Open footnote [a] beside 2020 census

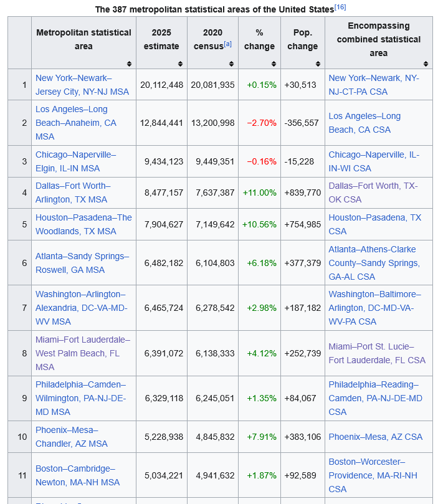coord(227,44)
